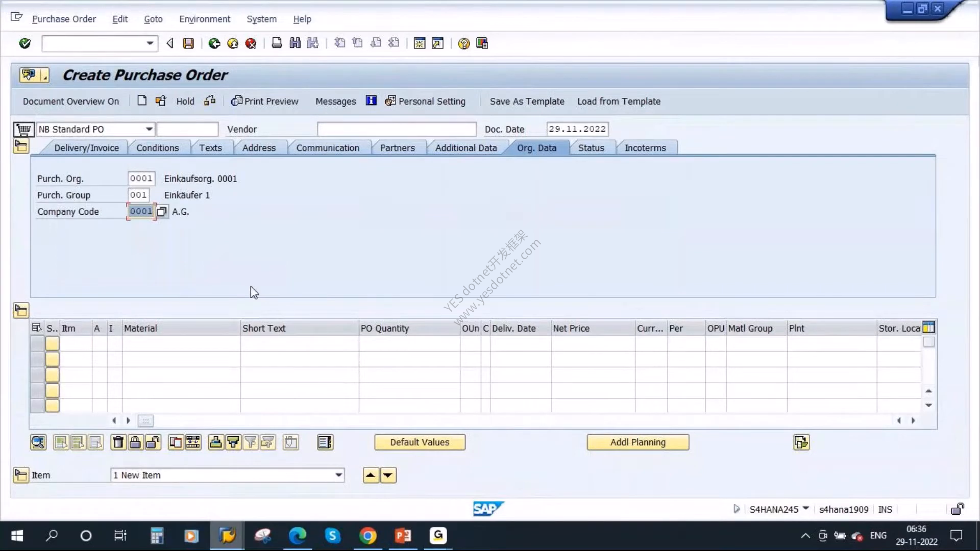Click the Default Values button
Screen dimensions: 980x551
[420, 442]
